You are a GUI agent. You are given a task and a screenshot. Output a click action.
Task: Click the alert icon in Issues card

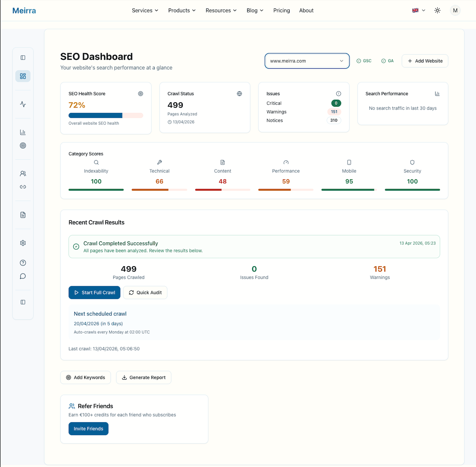(338, 94)
